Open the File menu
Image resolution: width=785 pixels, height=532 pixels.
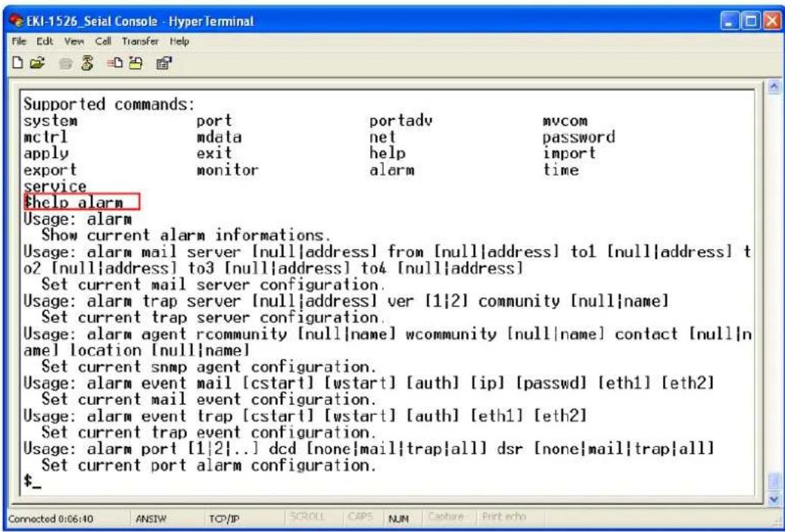pyautogui.click(x=18, y=41)
